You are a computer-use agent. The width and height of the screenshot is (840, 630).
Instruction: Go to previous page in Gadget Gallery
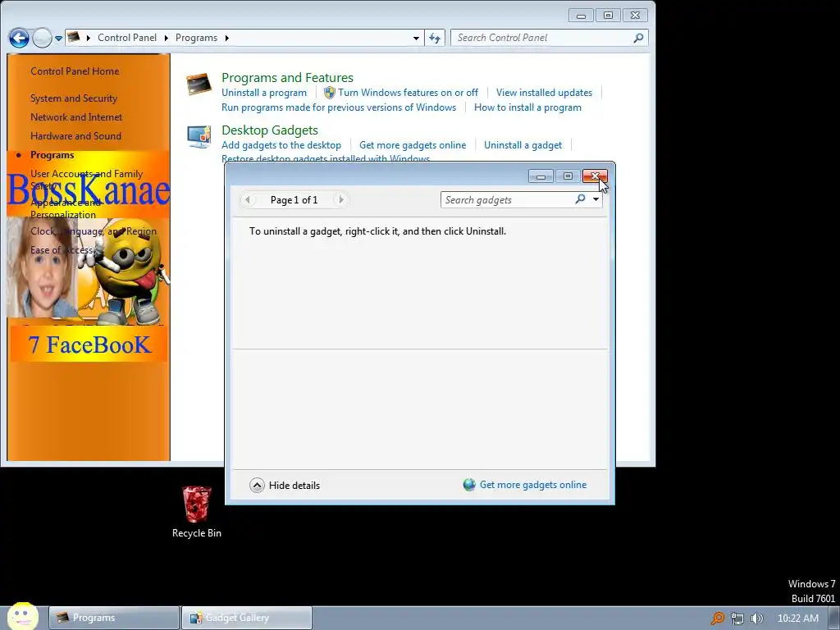[x=248, y=200]
